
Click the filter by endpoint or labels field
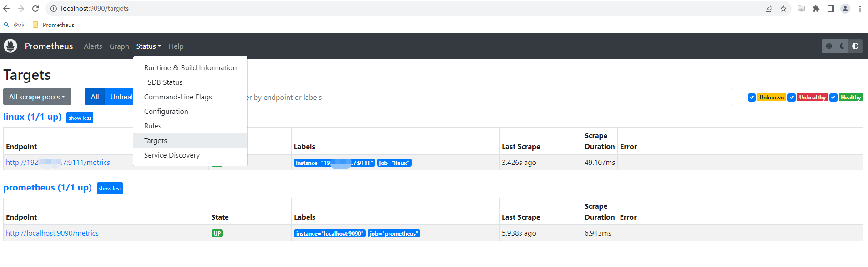coord(487,98)
